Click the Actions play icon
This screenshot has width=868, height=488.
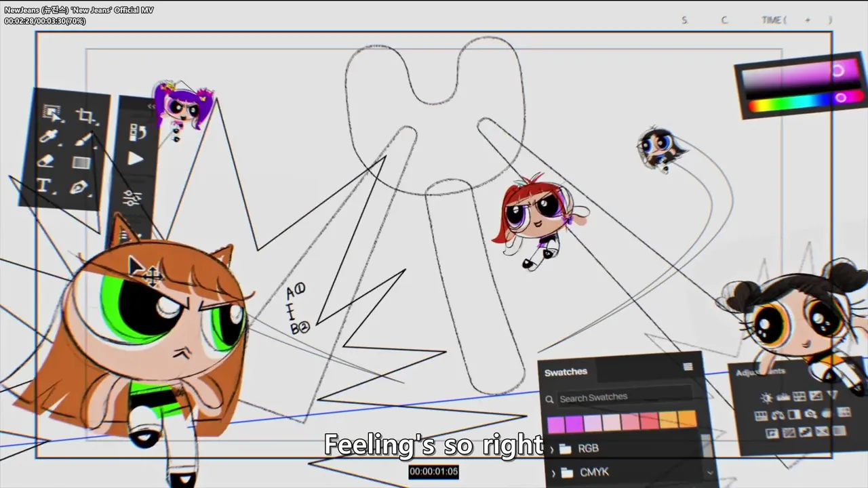[x=136, y=159]
